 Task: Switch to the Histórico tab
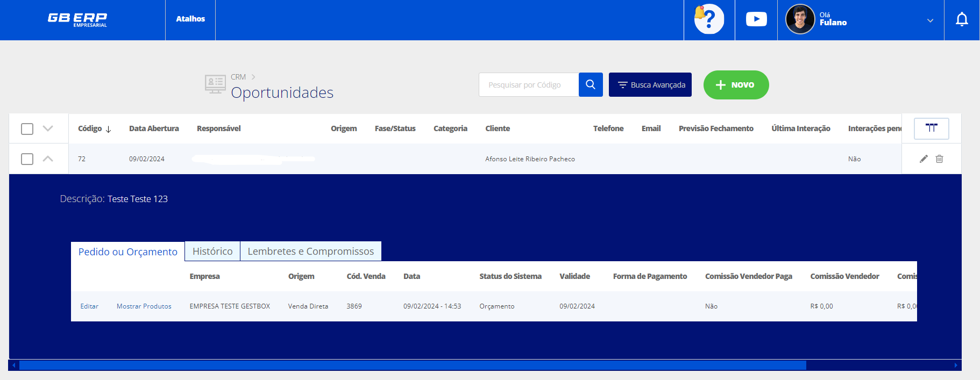212,251
